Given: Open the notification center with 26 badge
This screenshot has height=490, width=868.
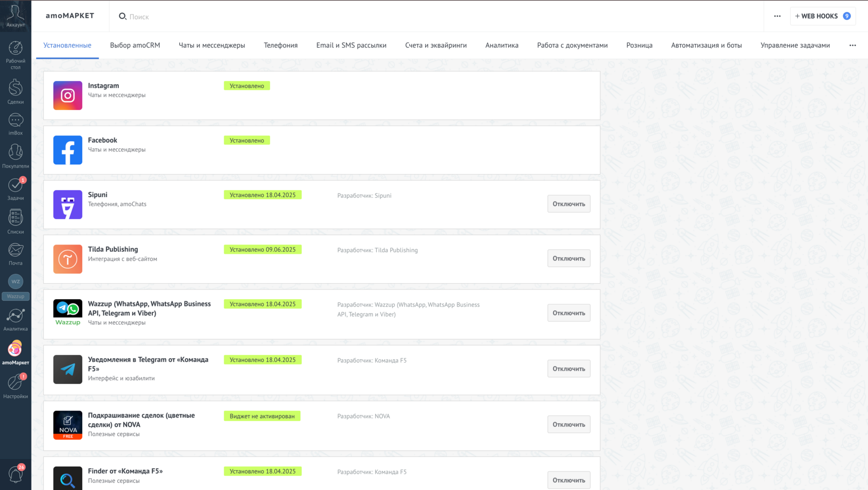Looking at the screenshot, I should [x=16, y=474].
